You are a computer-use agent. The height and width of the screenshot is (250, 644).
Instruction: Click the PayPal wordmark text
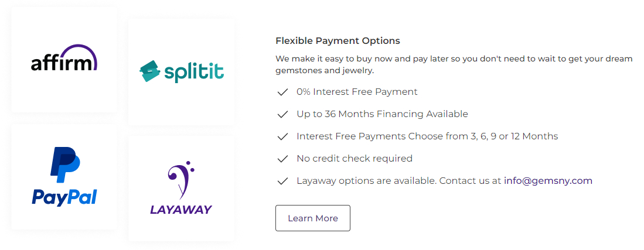tap(64, 197)
